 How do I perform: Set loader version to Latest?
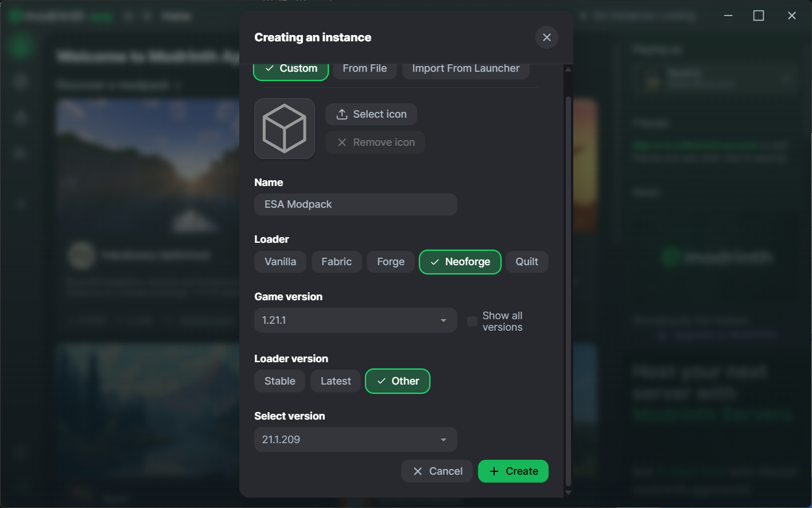[336, 381]
